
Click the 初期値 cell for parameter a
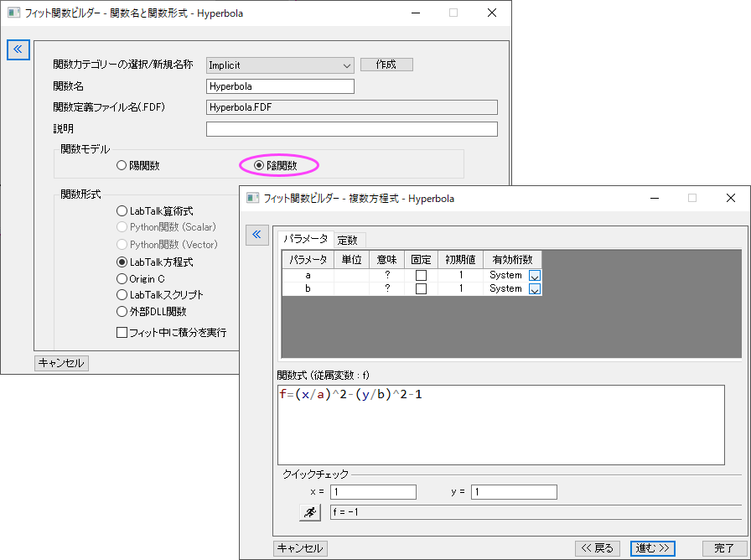coord(461,276)
